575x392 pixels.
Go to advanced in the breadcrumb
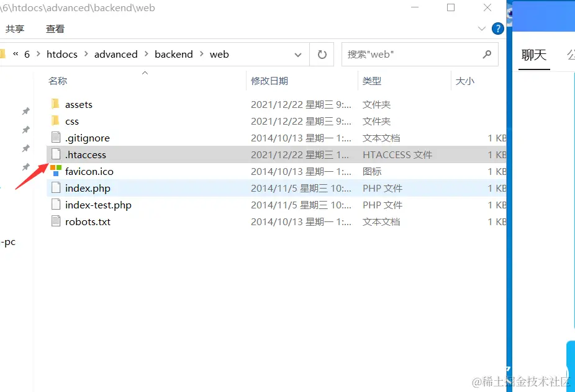(116, 54)
